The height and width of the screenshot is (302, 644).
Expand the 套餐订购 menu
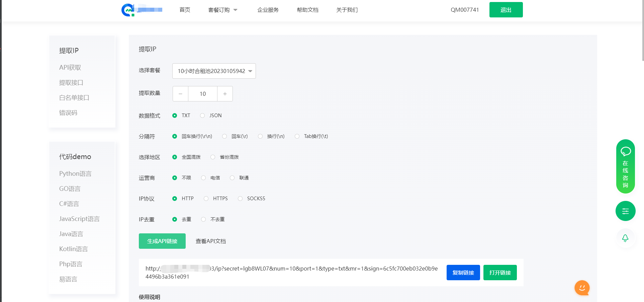pyautogui.click(x=222, y=10)
